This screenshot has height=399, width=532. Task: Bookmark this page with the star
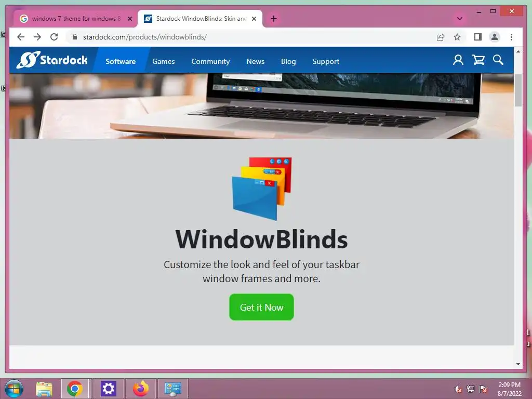coord(457,37)
